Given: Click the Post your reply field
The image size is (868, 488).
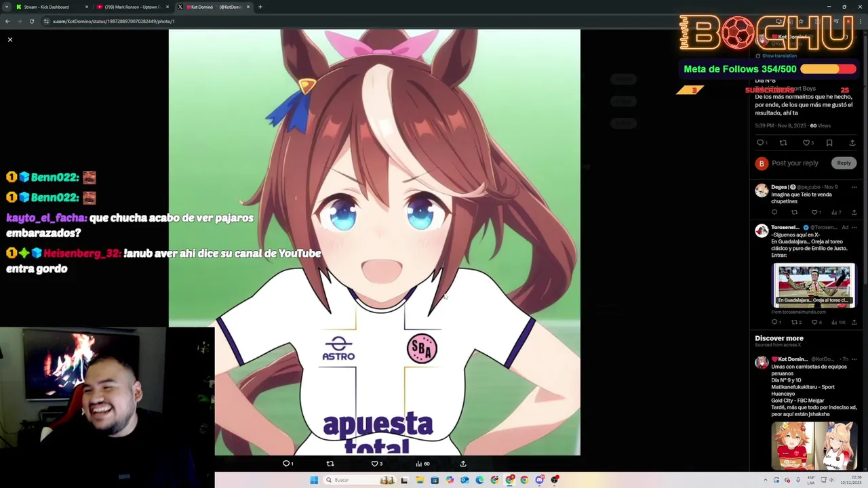Looking at the screenshot, I should point(795,163).
